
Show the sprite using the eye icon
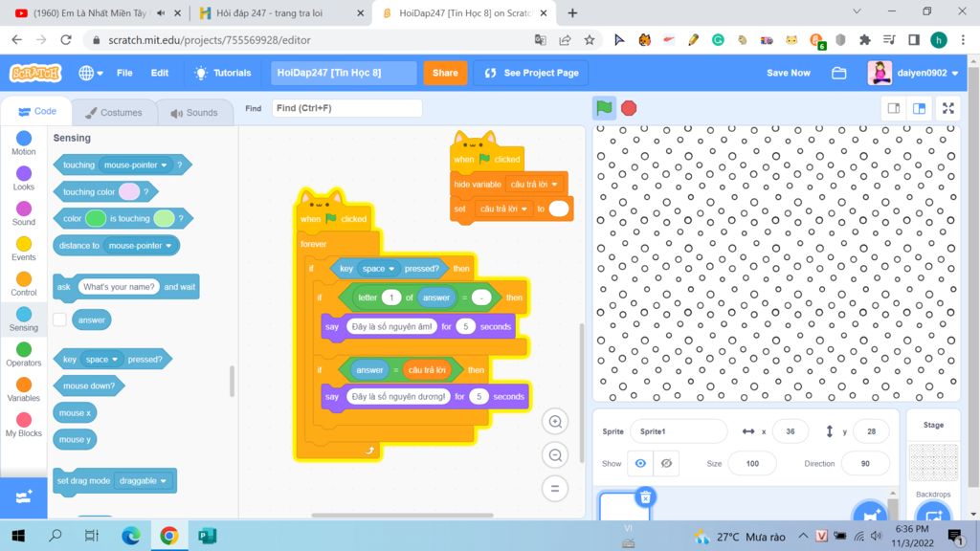[x=640, y=463]
